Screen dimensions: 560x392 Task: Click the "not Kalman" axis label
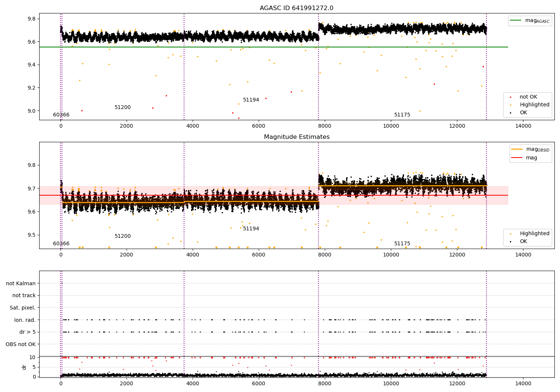[21, 284]
